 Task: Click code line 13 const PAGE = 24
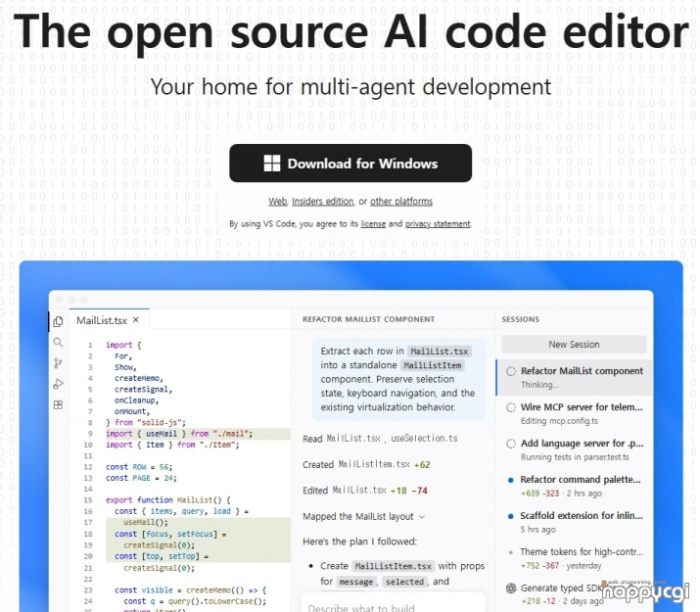click(x=141, y=478)
